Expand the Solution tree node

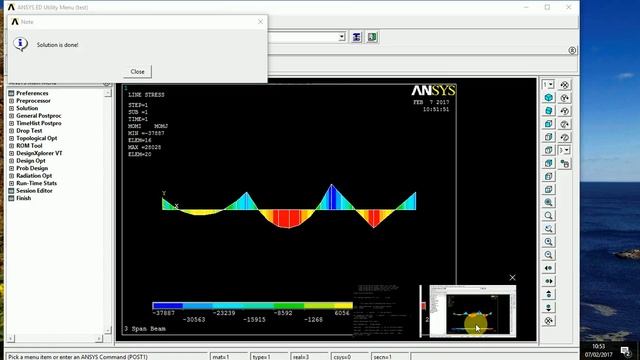point(11,108)
